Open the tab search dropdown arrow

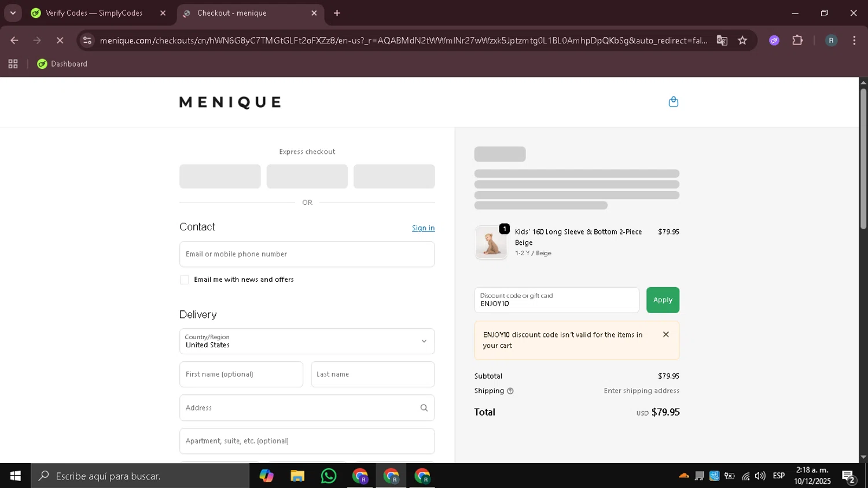coord(13,13)
